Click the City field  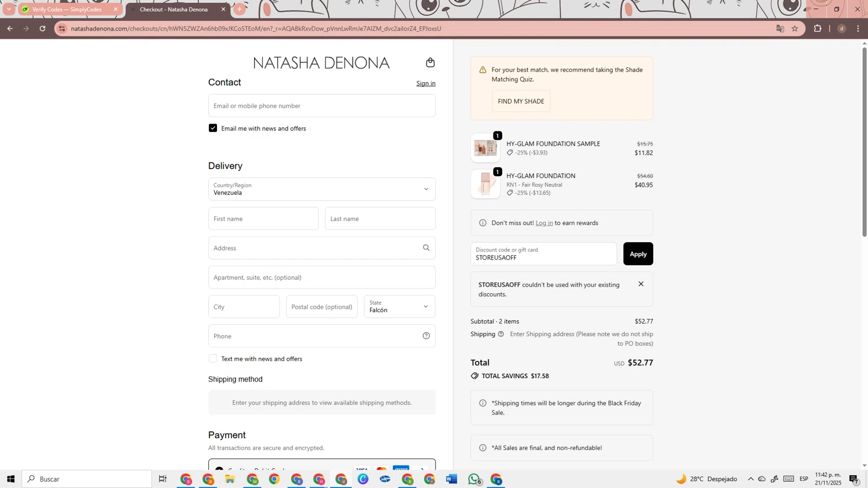244,306
